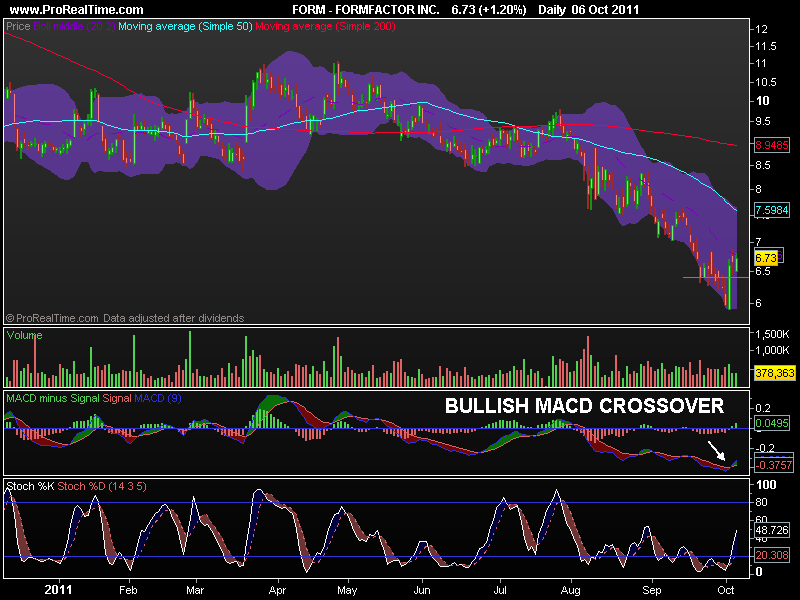Click the Aug label on time axis

click(x=570, y=590)
